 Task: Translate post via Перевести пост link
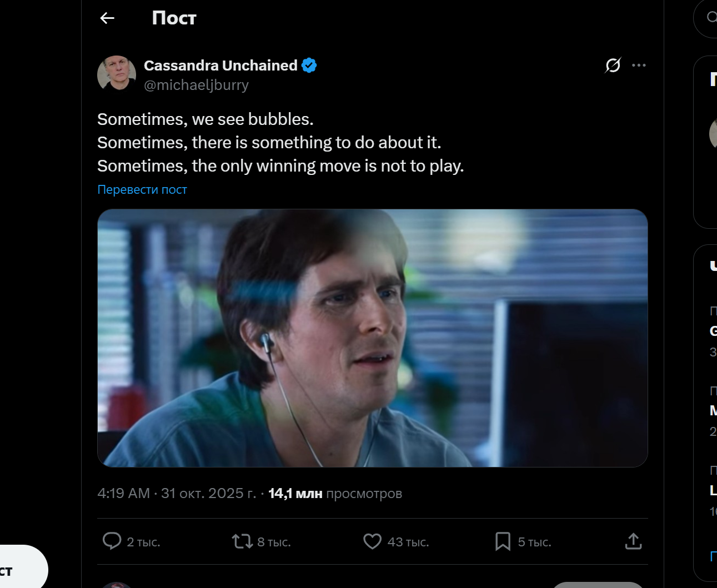[x=142, y=190]
